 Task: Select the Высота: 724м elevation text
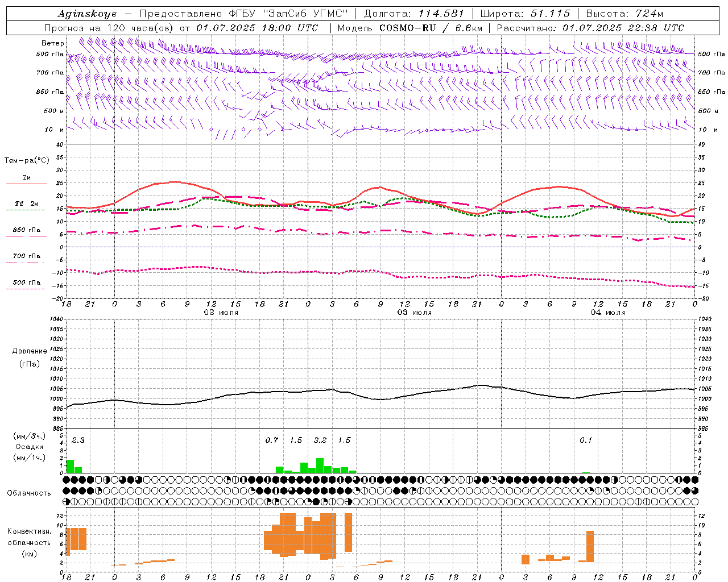click(624, 14)
